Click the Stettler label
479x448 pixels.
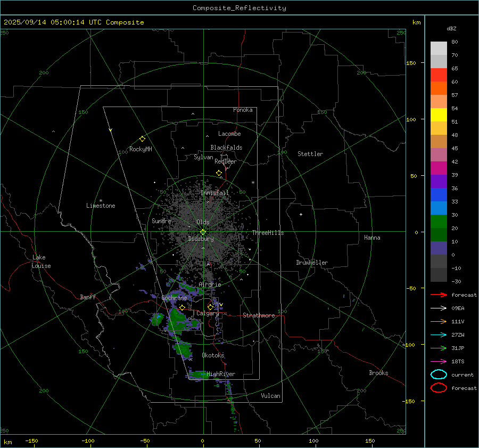tap(310, 154)
